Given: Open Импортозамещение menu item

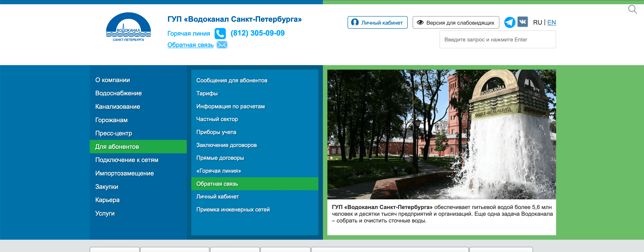Looking at the screenshot, I should coord(124,173).
